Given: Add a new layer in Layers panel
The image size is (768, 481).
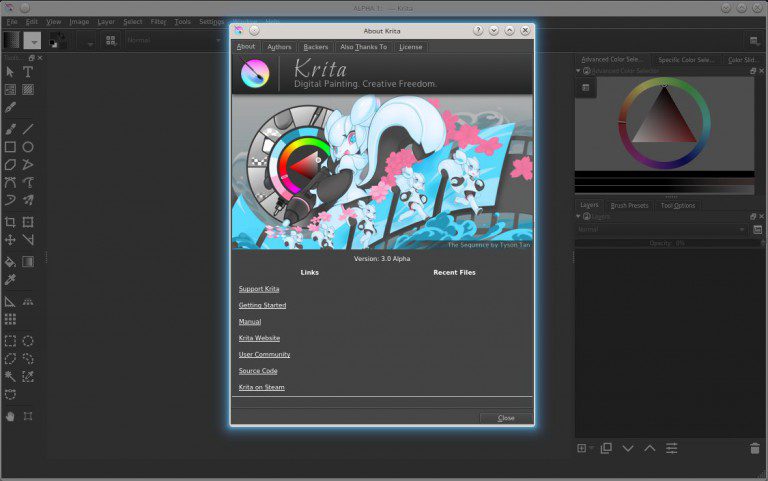Looking at the screenshot, I should pyautogui.click(x=582, y=448).
